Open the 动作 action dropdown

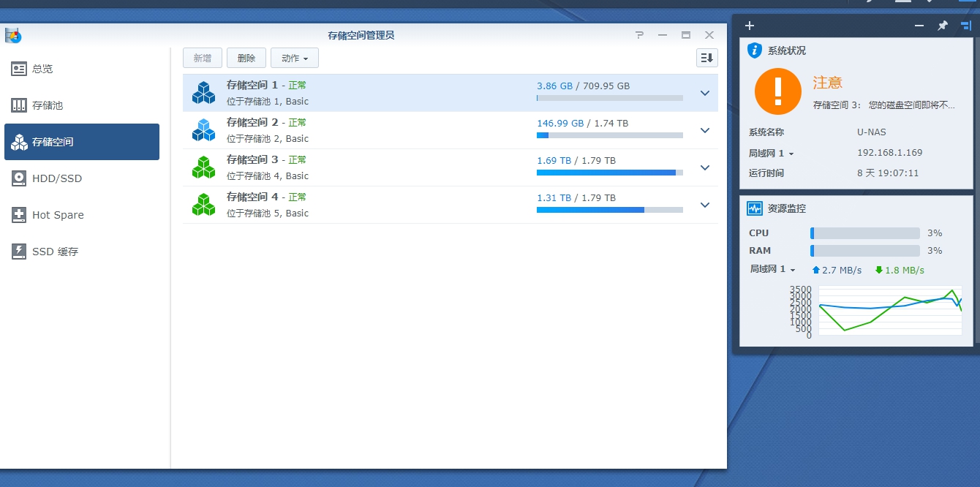pos(295,58)
